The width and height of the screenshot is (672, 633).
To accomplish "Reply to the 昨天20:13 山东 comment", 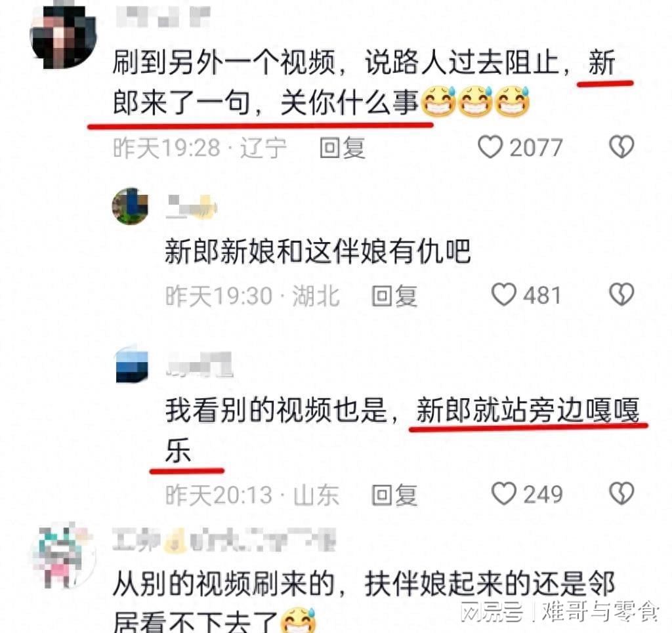I will 394,495.
